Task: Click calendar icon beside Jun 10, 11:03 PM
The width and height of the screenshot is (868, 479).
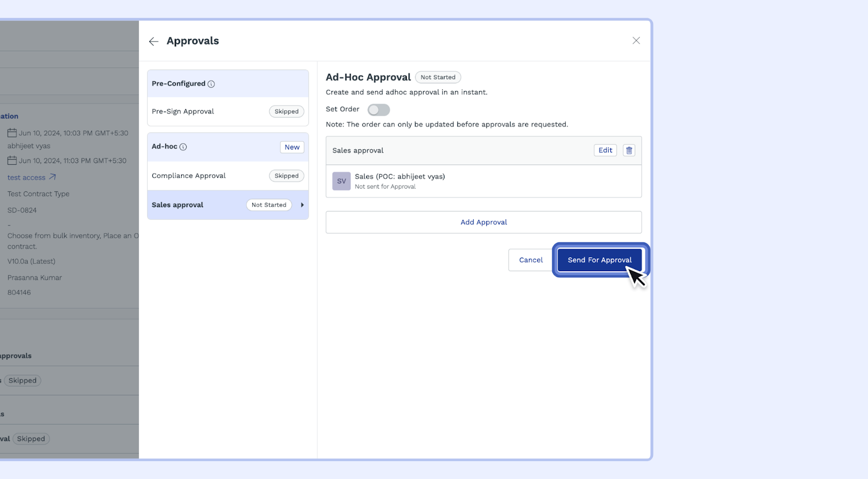Action: (12, 161)
